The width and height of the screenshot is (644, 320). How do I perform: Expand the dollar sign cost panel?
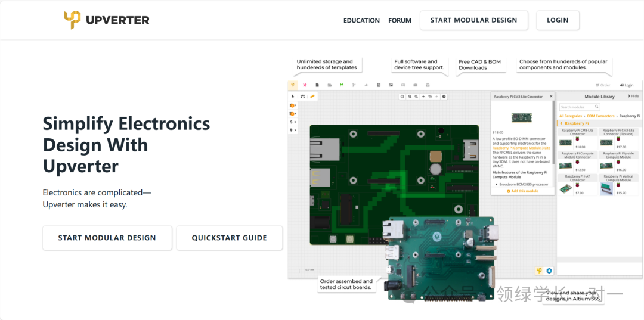point(293,122)
